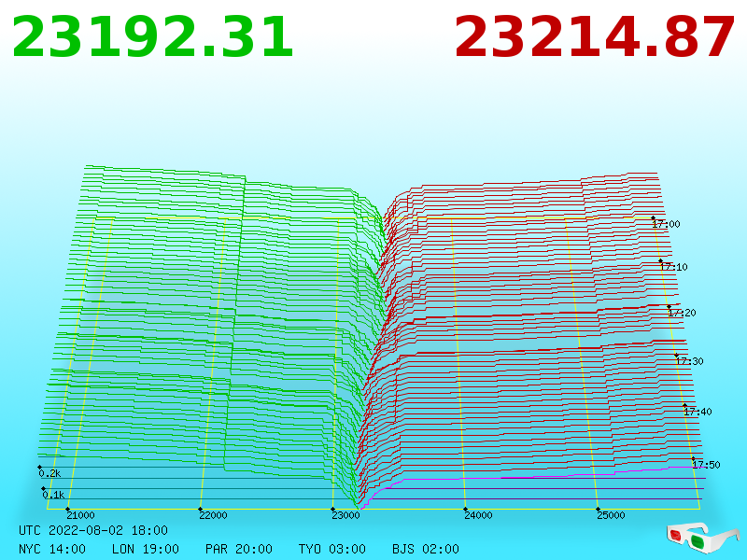Click the 25000 price axis label
Image resolution: width=747 pixels, height=560 pixels.
[611, 515]
